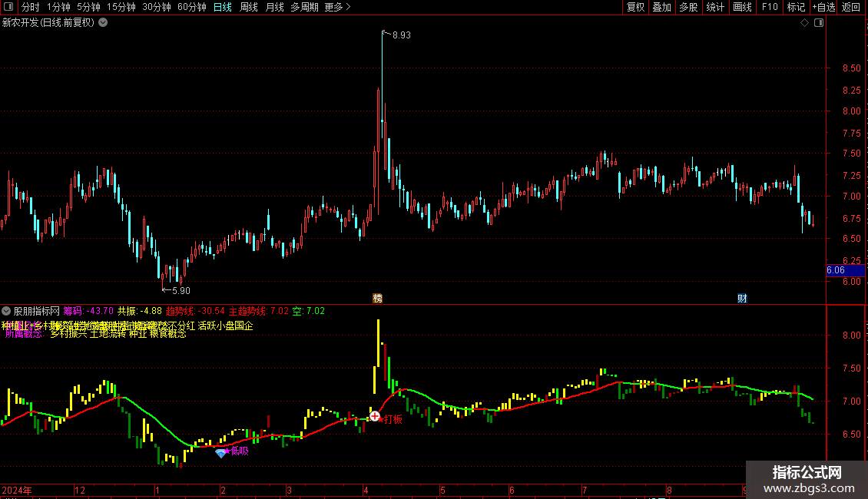Click the 打板 red plus signal icon
Image resolution: width=868 pixels, height=499 pixels.
coord(375,415)
